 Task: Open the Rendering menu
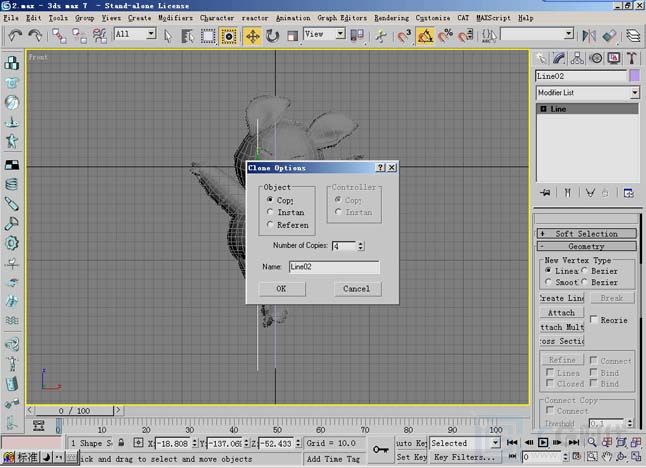[x=391, y=18]
